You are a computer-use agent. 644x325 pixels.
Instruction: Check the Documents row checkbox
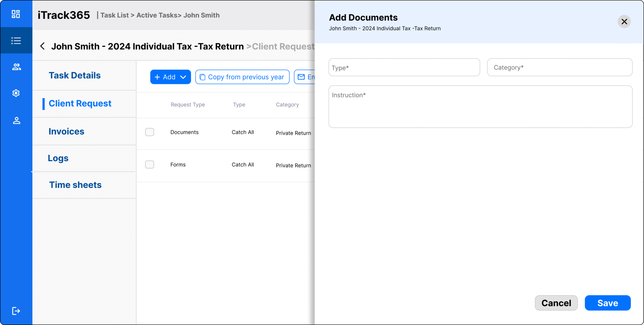149,132
